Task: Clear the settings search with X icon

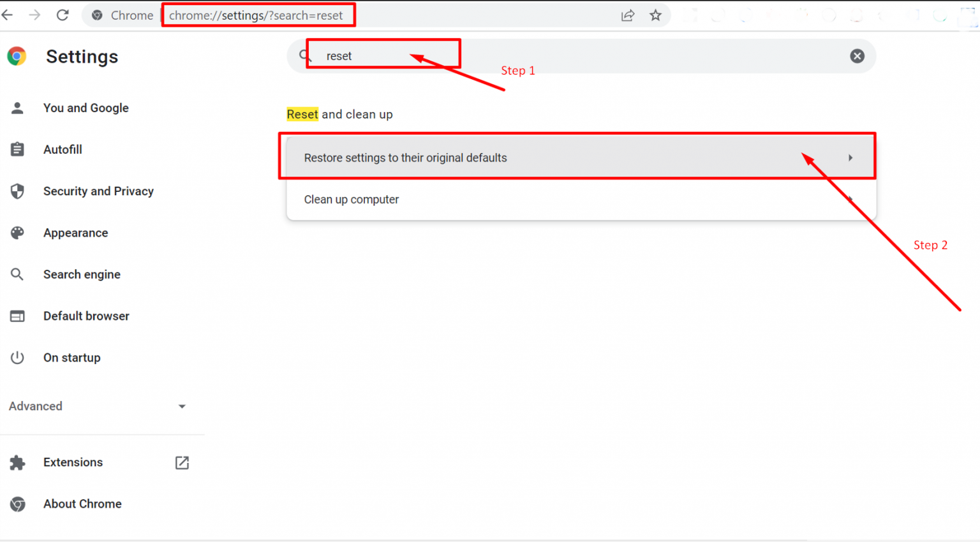Action: click(857, 56)
